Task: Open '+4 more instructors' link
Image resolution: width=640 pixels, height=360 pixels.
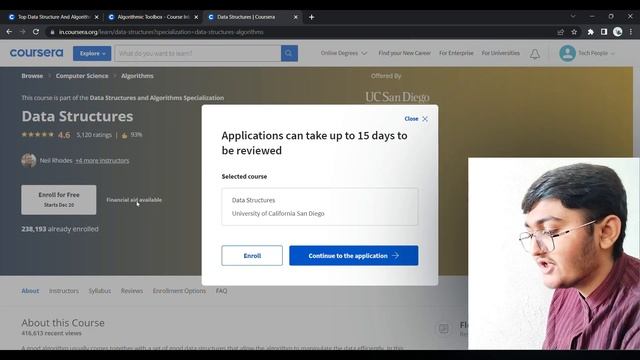Action: pyautogui.click(x=102, y=161)
